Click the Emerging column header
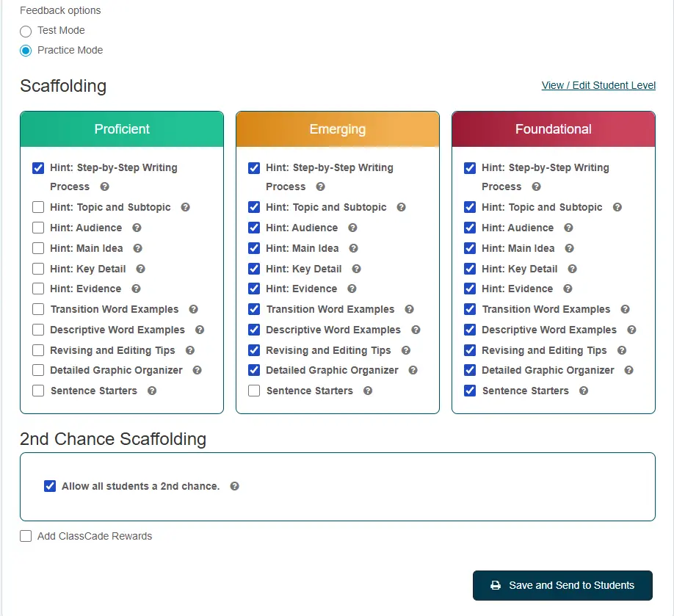Image resolution: width=674 pixels, height=616 pixels. coord(338,129)
